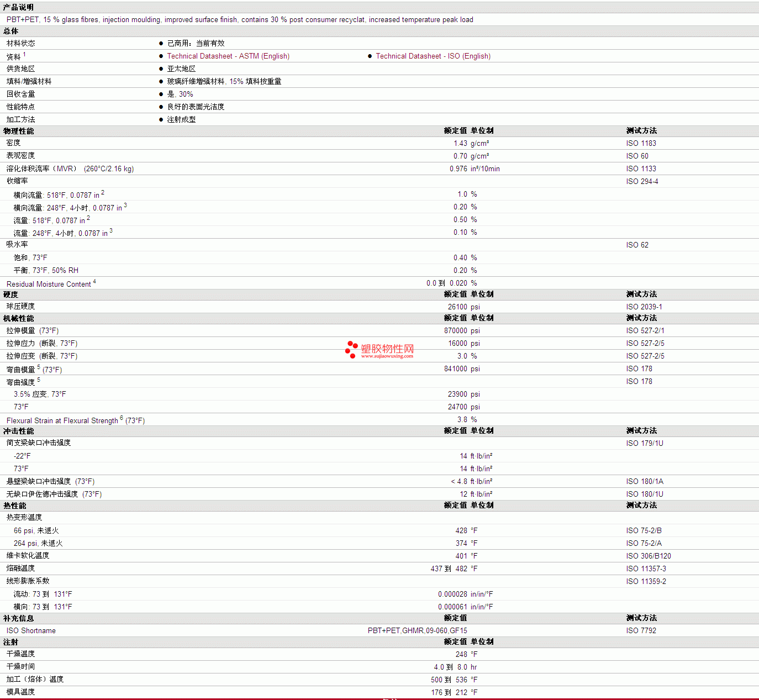Click the 'ISO 7792' test method

tap(641, 630)
